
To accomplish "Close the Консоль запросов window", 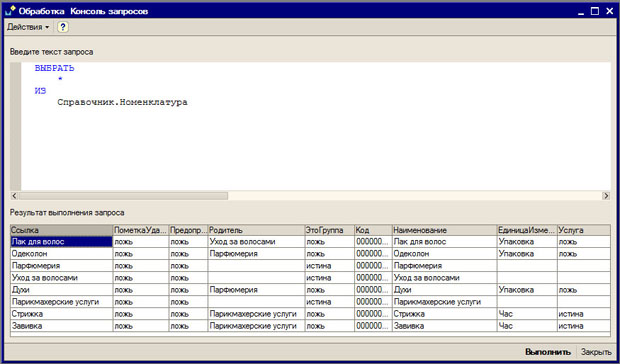I will point(609,11).
